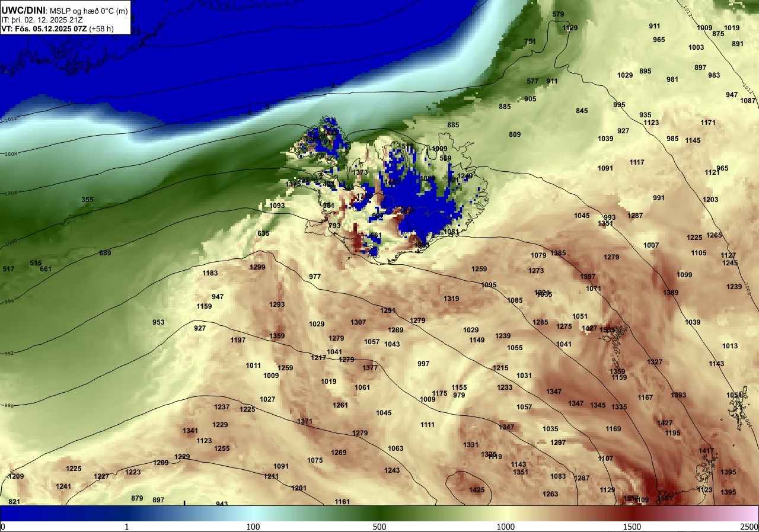Click the map value 1117
This screenshot has width=759, height=532.
tap(637, 162)
